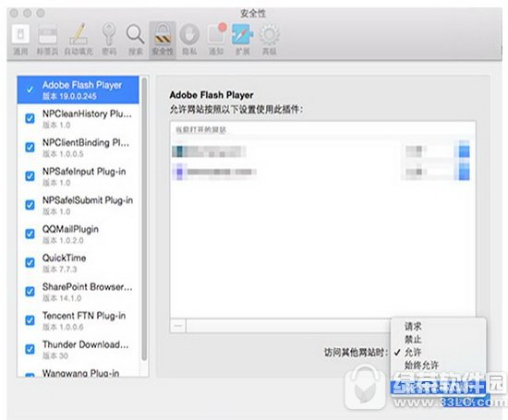Select the Tencent FTN Plug-in row
Viewport: 508px width, 420px height.
(x=79, y=320)
